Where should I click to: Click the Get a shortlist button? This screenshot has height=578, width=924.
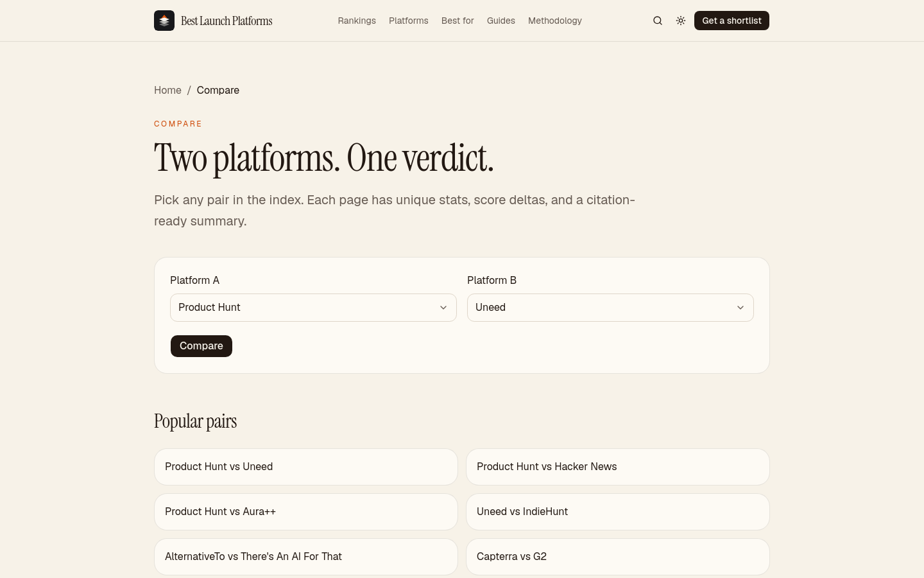point(732,21)
